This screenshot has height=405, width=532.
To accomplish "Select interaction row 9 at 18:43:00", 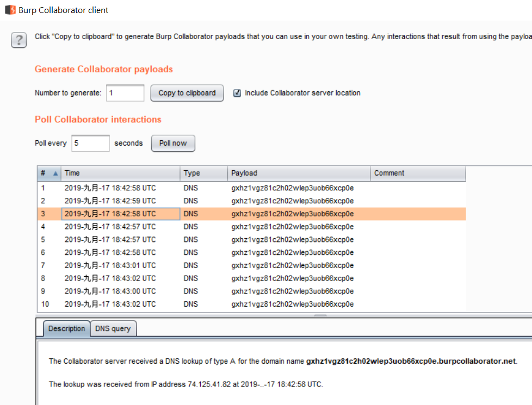I will [251, 291].
